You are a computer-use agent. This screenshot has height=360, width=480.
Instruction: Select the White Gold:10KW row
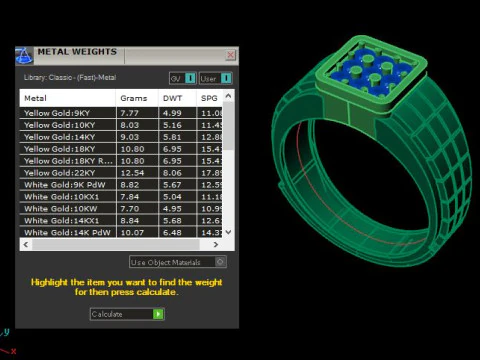[x=121, y=209]
